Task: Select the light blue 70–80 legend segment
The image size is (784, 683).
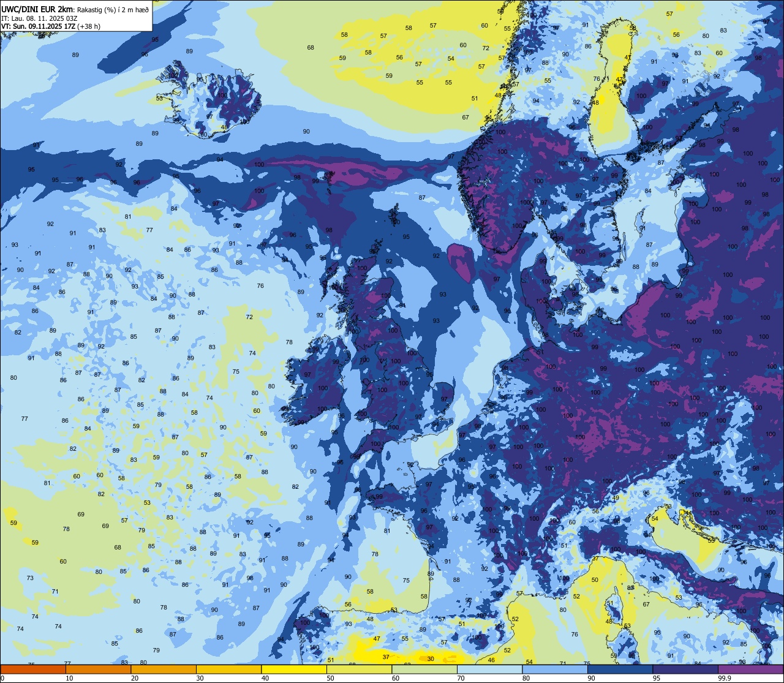Action: click(x=490, y=669)
